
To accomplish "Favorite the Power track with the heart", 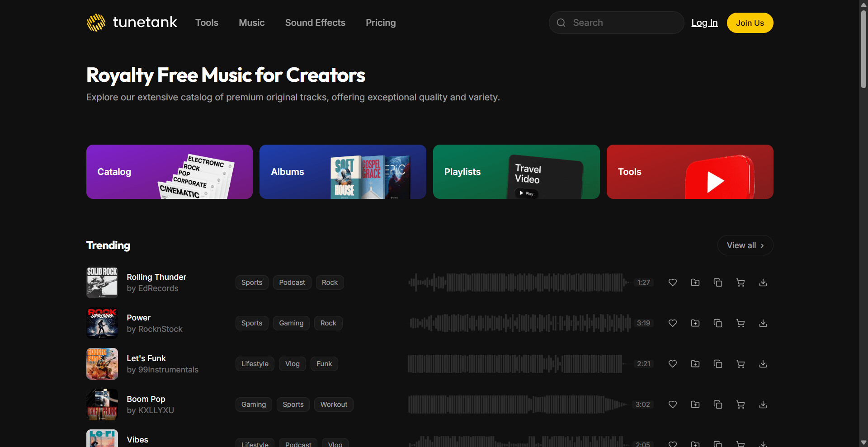I will 673,323.
